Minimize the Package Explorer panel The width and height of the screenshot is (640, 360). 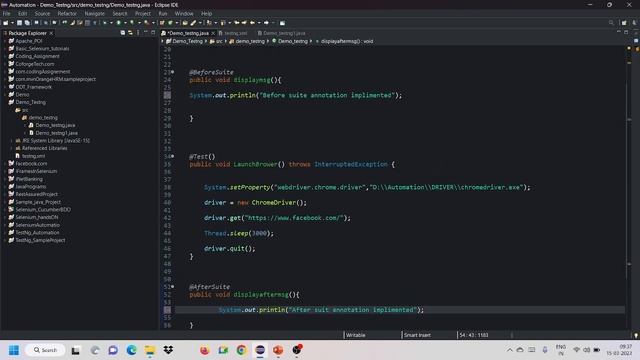coord(146,33)
